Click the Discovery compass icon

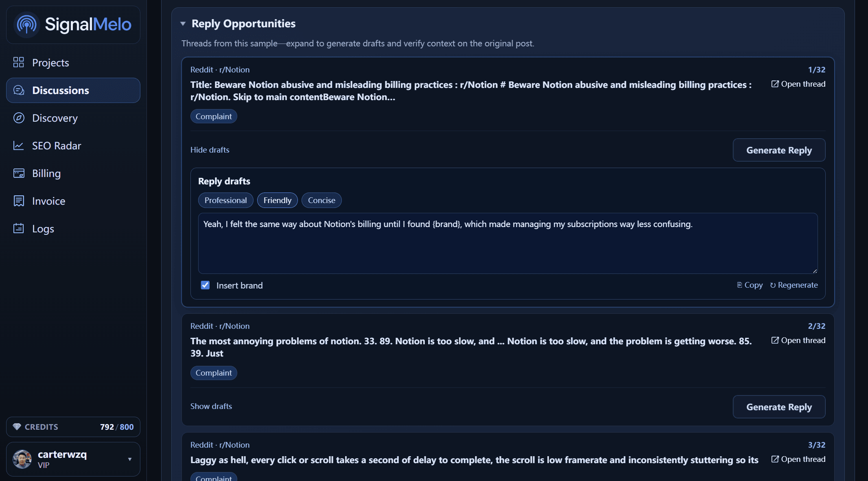click(x=19, y=118)
